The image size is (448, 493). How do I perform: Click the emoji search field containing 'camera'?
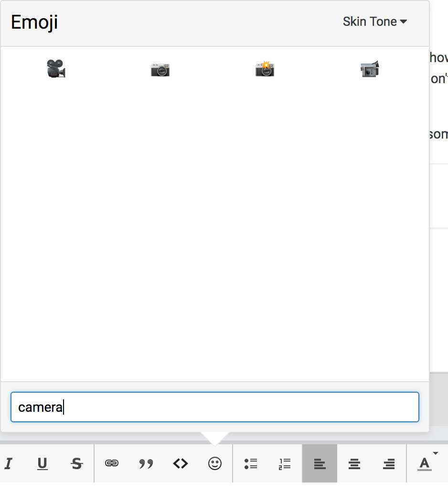215,407
